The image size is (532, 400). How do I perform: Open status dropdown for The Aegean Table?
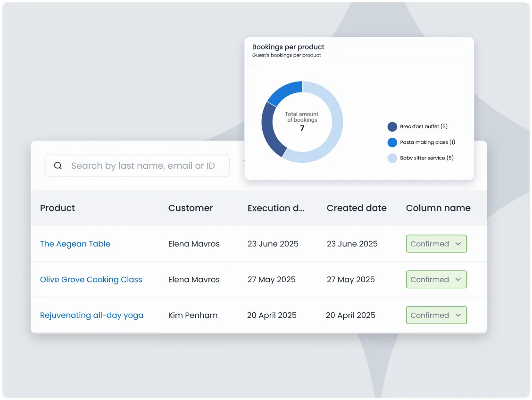[x=436, y=243]
